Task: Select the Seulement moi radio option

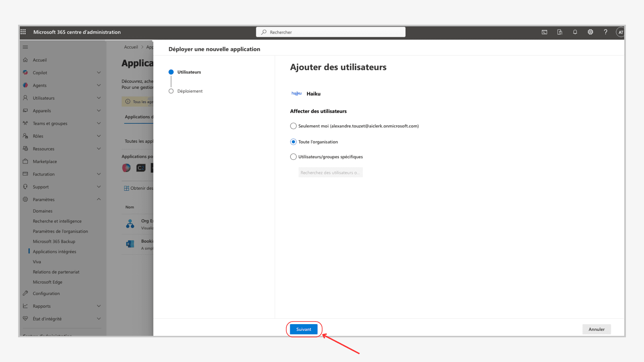Action: click(293, 126)
